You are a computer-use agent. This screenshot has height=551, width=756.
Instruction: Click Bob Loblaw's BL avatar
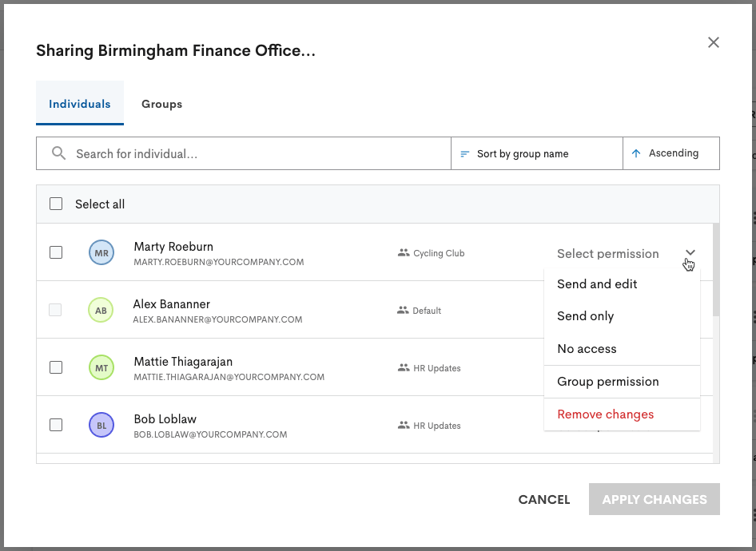pos(101,425)
